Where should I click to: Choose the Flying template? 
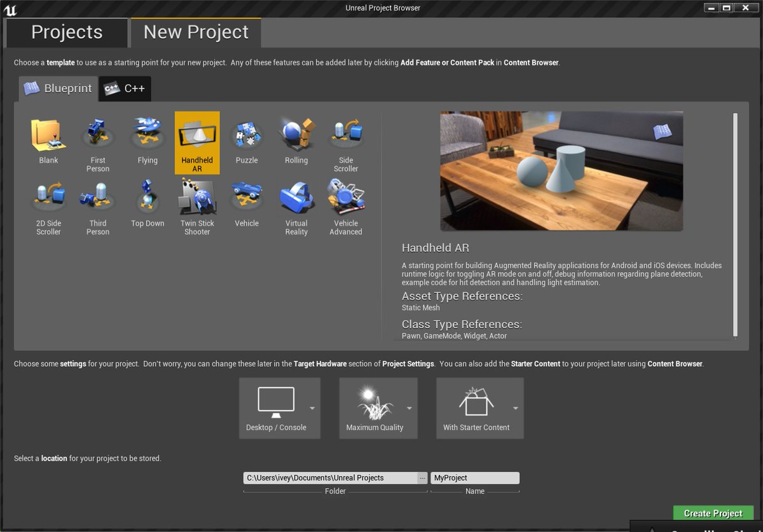coord(148,142)
